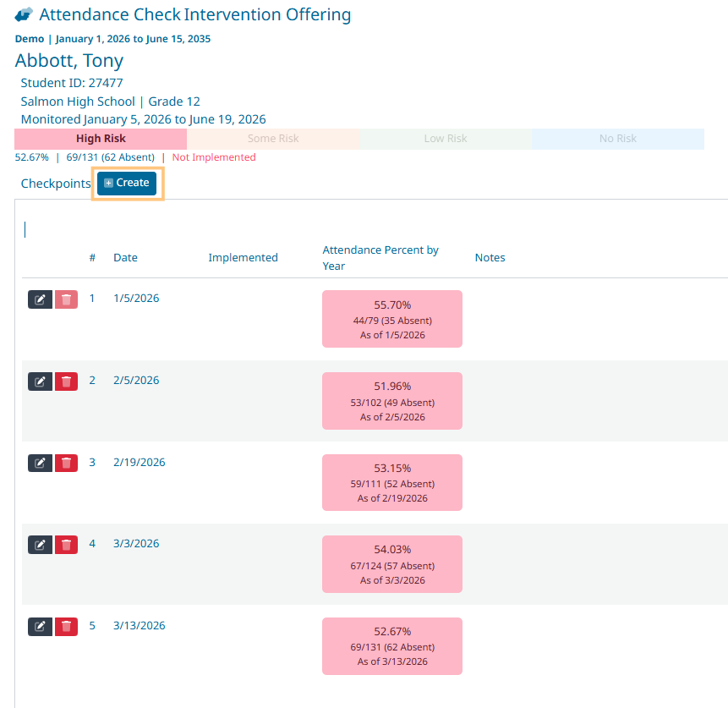Delete checkpoint 2 dated 2/5/2026

(x=66, y=381)
